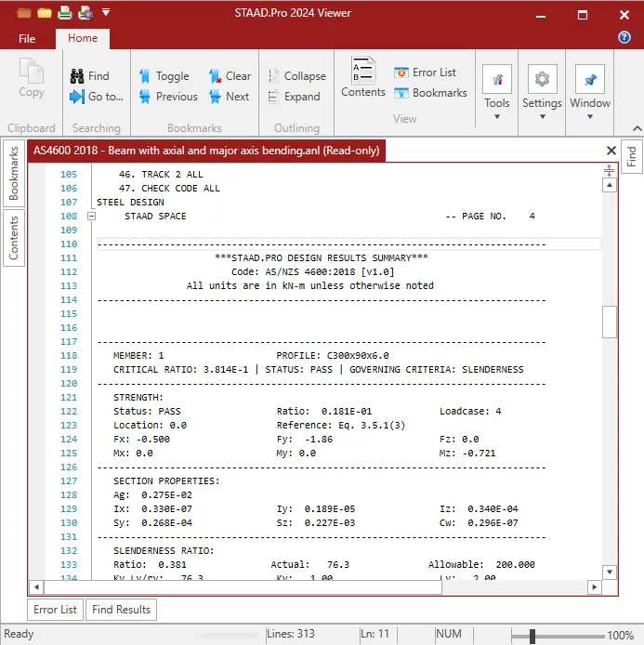This screenshot has width=644, height=645.
Task: Click the vertical scrollbar thumb
Action: coord(609,322)
